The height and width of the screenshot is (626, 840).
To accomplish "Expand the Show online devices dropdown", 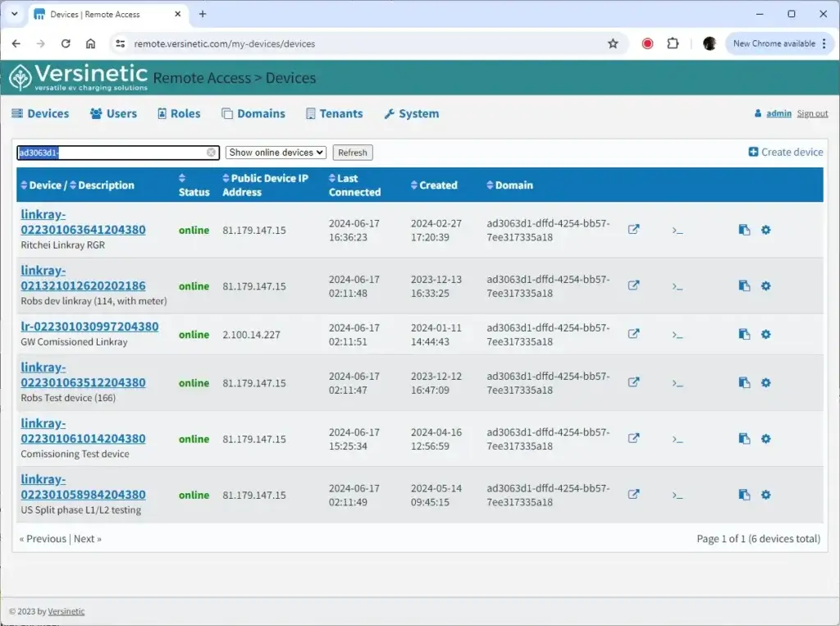I will click(x=276, y=153).
